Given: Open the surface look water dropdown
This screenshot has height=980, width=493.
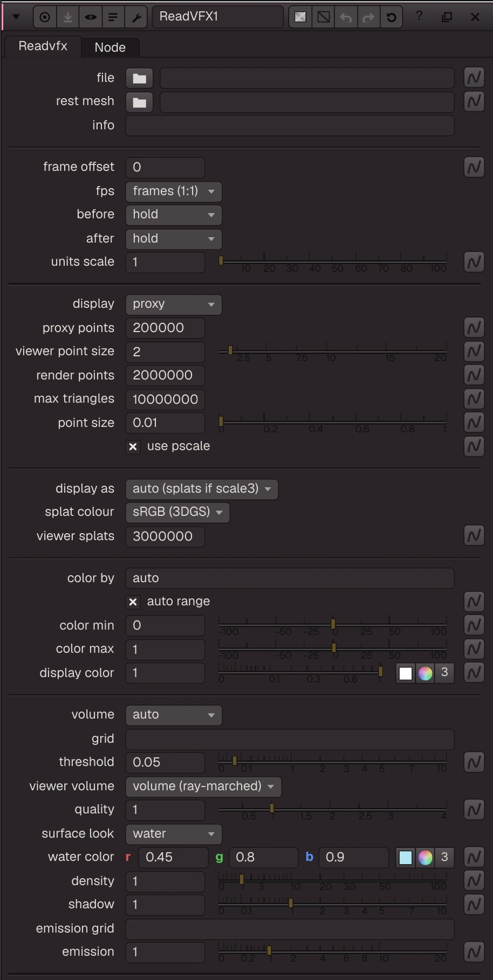Looking at the screenshot, I should [174, 834].
